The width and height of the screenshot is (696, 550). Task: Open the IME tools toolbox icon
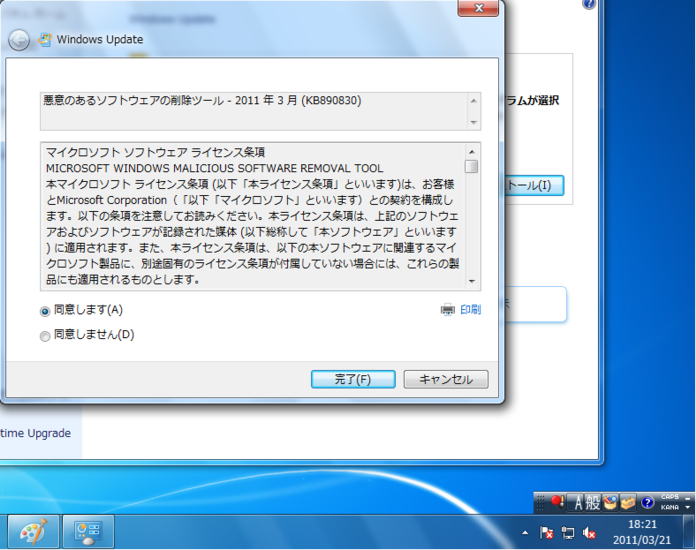point(628,503)
